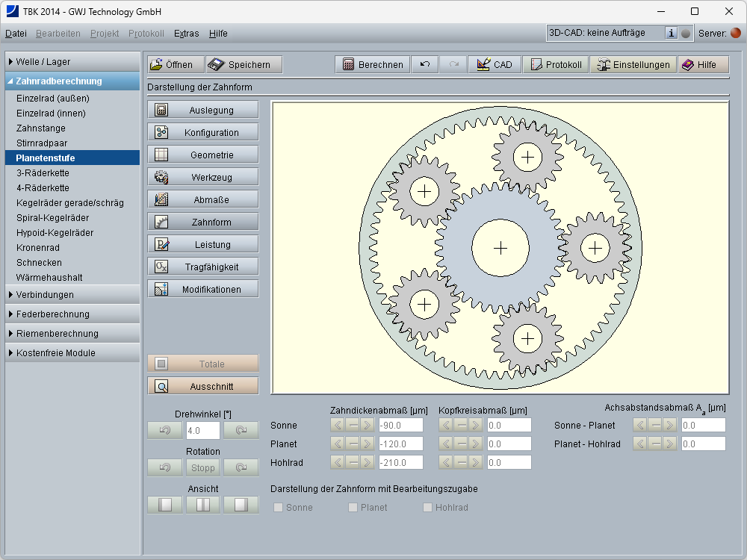
Task: Select the middle split Ansicht view icon
Action: coord(203,505)
